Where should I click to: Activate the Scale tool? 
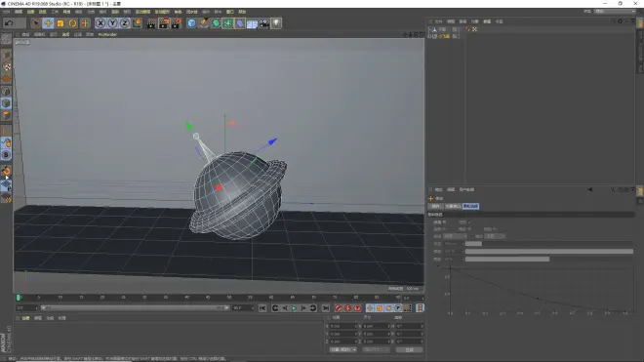(60, 23)
